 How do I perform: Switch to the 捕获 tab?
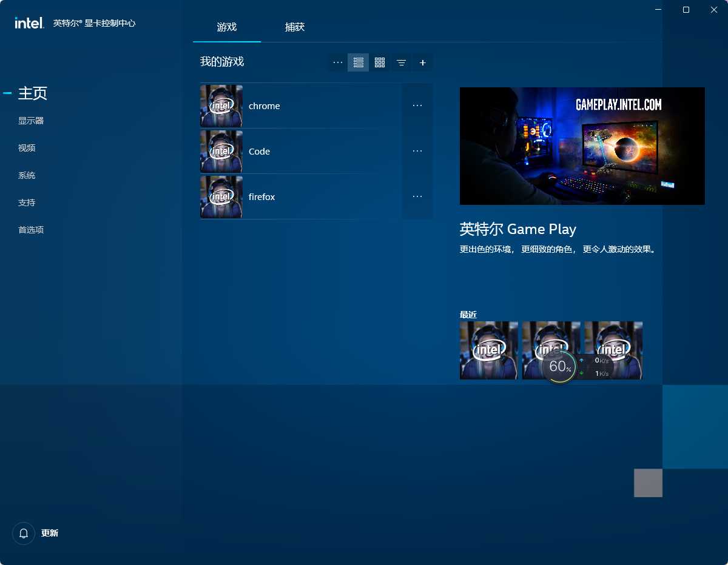pyautogui.click(x=295, y=27)
